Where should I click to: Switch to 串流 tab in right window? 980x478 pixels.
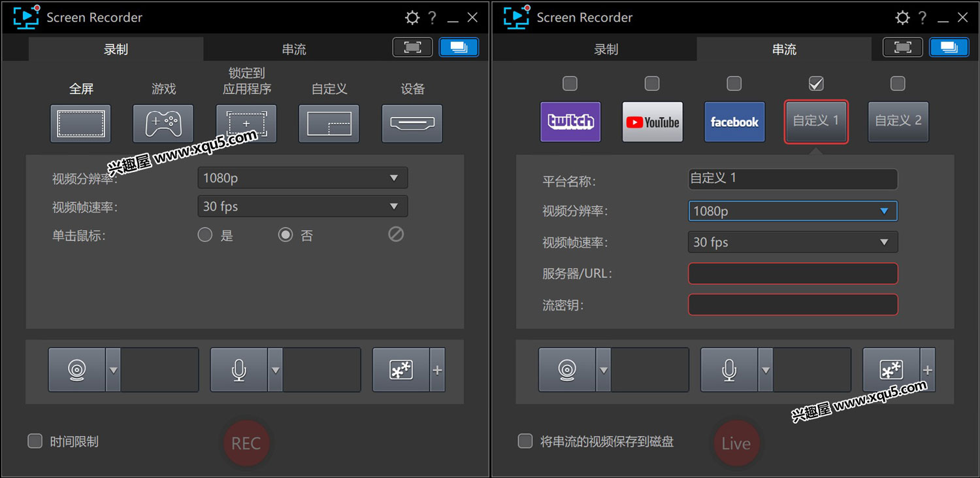click(784, 49)
